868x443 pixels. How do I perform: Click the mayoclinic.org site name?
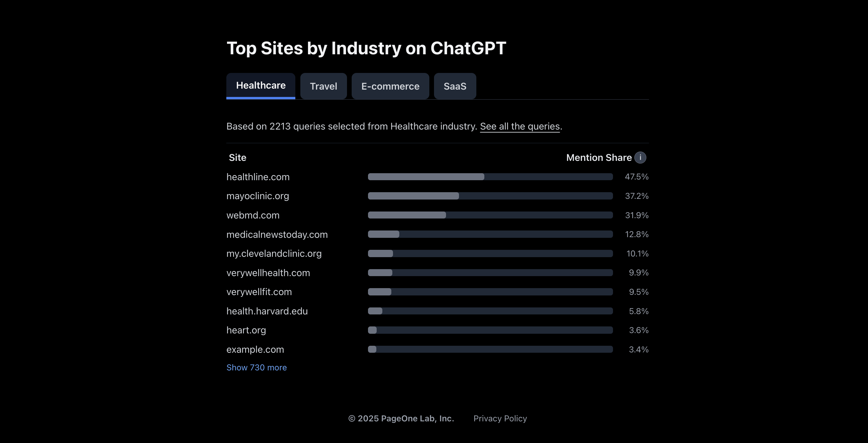coord(257,196)
